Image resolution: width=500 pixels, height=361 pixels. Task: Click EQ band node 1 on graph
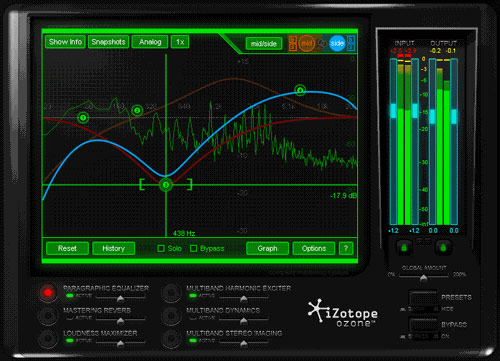tap(83, 117)
